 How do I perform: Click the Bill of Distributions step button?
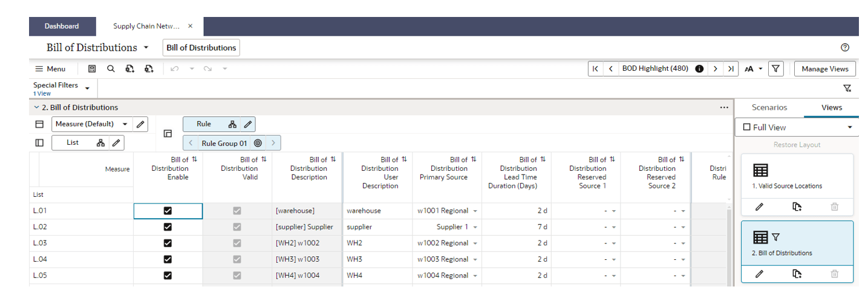[201, 47]
